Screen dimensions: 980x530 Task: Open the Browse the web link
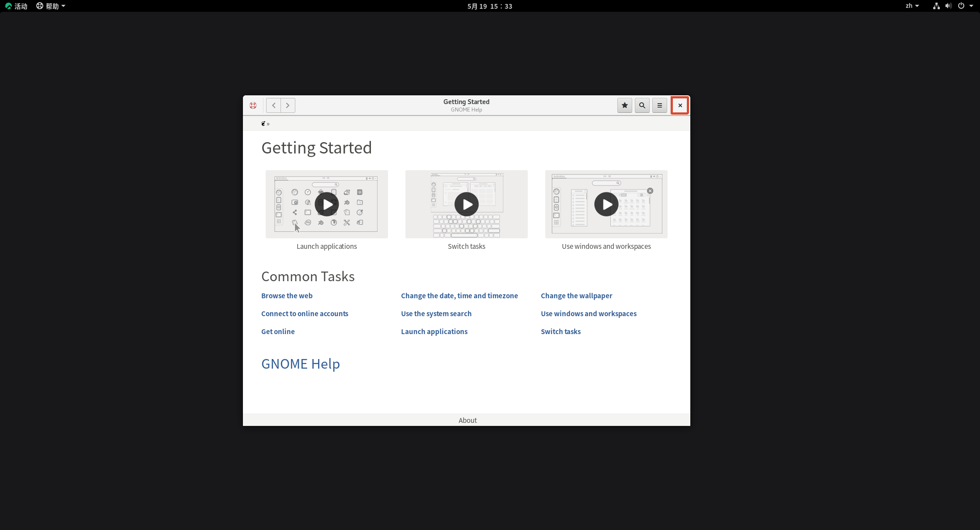[x=287, y=296]
